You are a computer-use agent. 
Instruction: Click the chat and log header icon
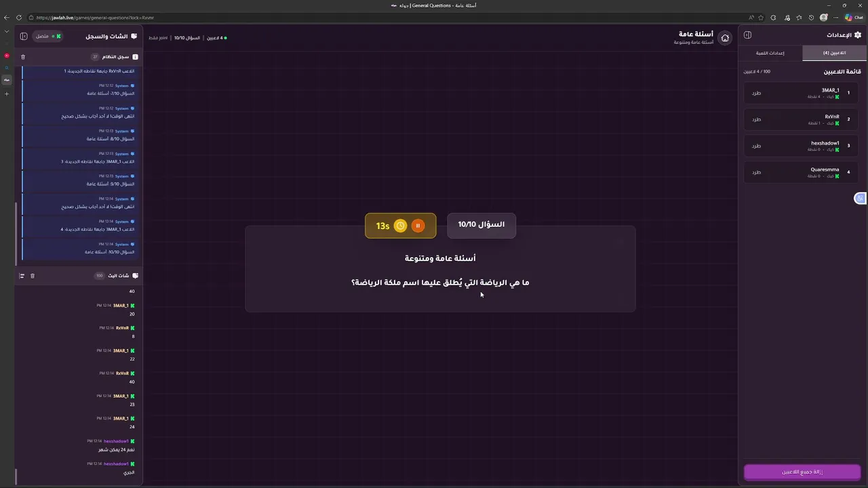pyautogui.click(x=134, y=36)
